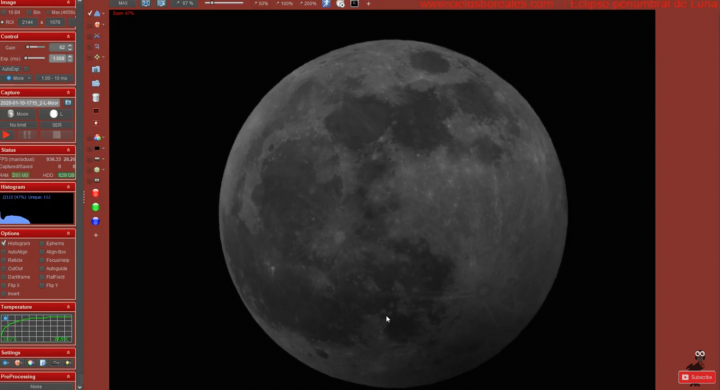This screenshot has height=390, width=720.
Task: Click the Exposure (ms) slider
Action: coord(35,58)
